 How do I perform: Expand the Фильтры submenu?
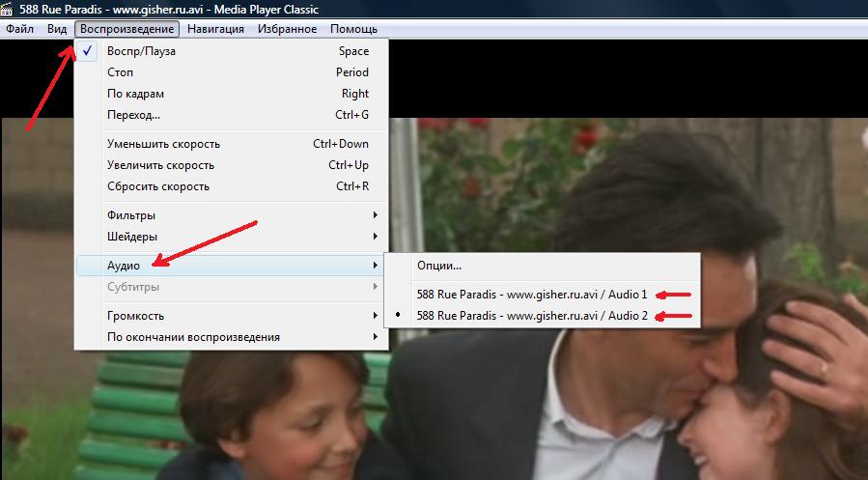pyautogui.click(x=131, y=215)
